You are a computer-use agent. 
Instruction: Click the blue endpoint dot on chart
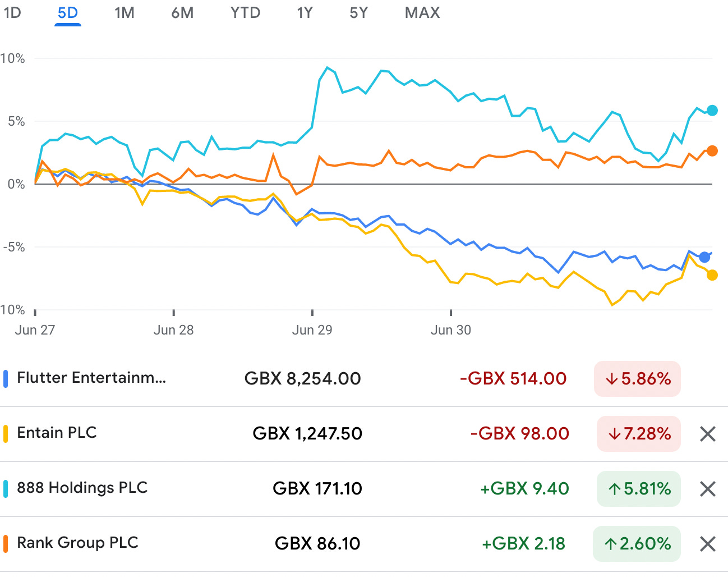click(x=704, y=258)
